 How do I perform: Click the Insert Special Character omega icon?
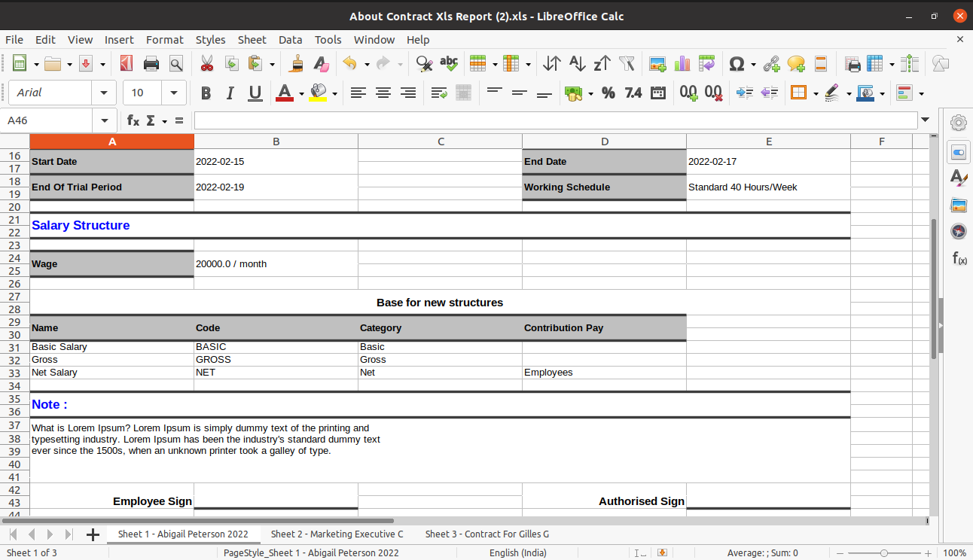(x=737, y=64)
